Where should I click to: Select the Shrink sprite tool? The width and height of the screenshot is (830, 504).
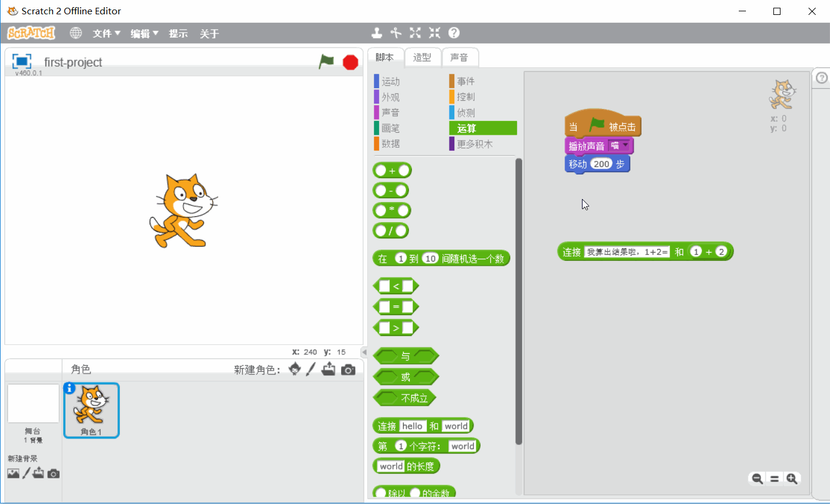(435, 33)
